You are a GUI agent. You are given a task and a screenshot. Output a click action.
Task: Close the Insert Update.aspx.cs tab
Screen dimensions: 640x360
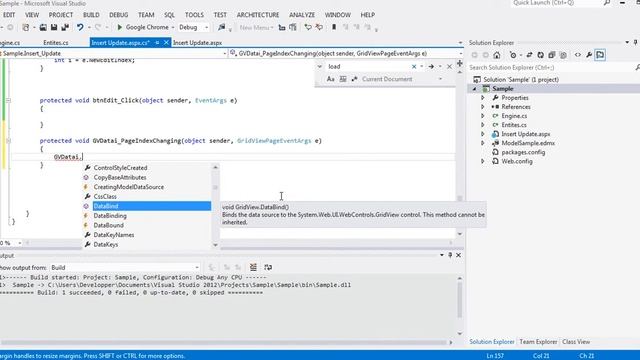point(166,42)
